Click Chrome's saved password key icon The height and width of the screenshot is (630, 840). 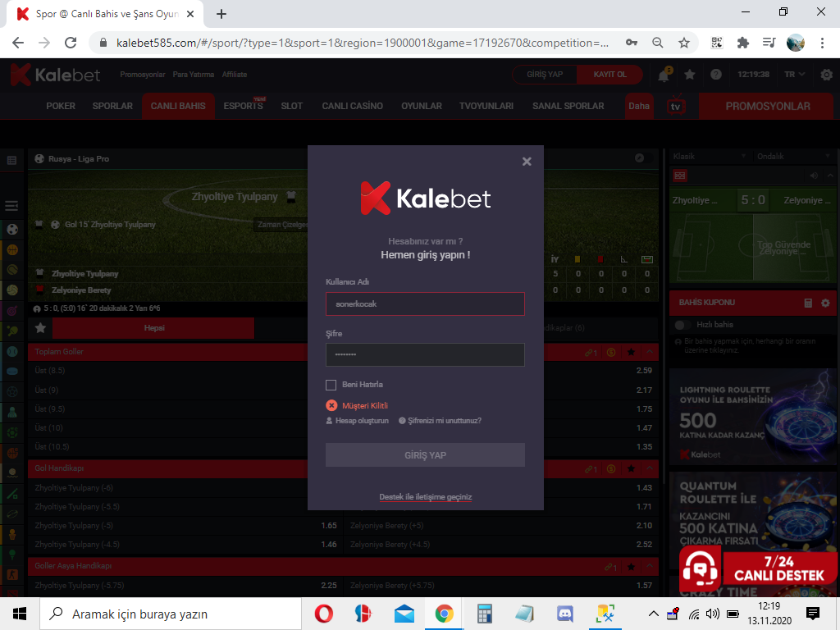[632, 43]
